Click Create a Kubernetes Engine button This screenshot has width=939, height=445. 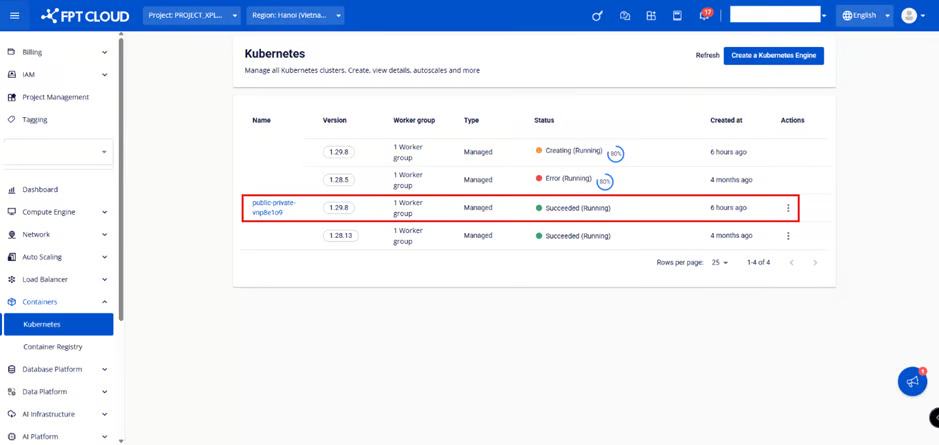(773, 56)
